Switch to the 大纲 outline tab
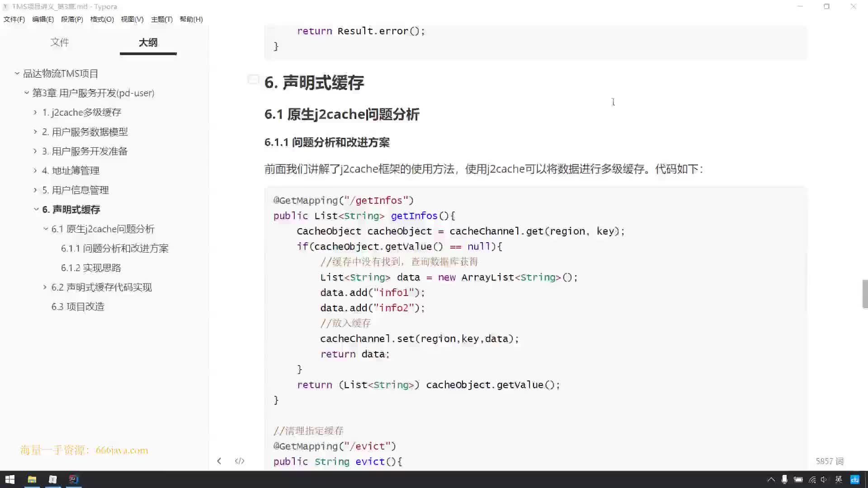 148,42
